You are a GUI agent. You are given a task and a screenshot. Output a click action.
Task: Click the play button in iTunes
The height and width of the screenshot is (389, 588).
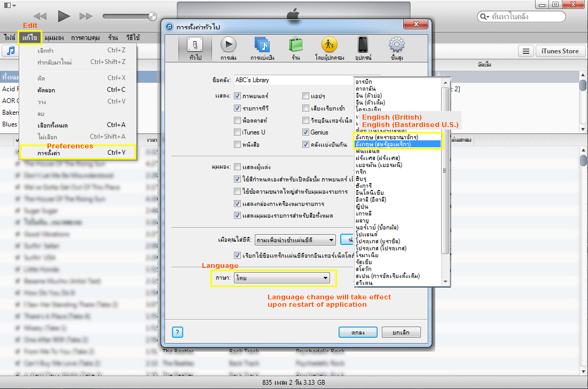coord(64,16)
